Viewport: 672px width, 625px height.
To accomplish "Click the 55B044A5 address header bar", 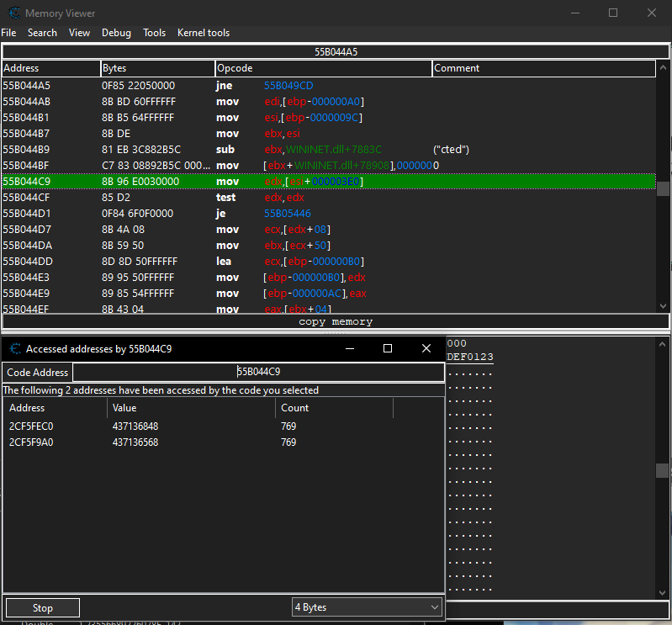I will [x=336, y=52].
